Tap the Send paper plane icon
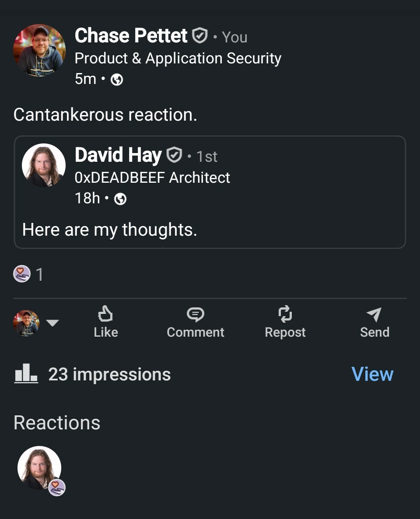Screen dimensions: 420x519 tap(374, 314)
